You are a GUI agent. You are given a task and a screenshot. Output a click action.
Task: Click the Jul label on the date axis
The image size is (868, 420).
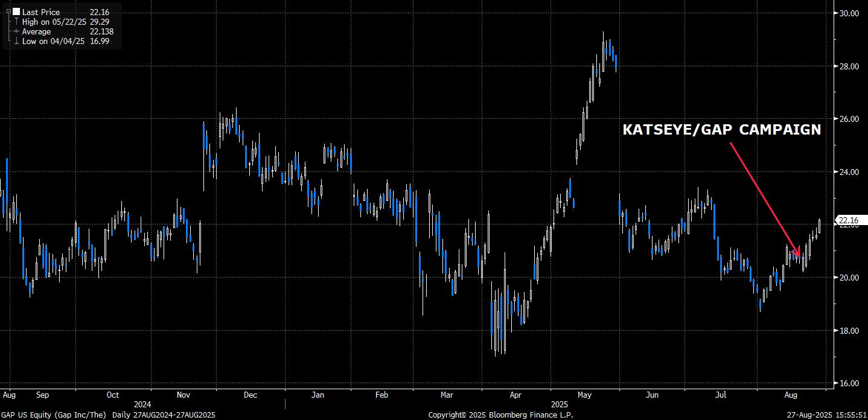pyautogui.click(x=720, y=395)
